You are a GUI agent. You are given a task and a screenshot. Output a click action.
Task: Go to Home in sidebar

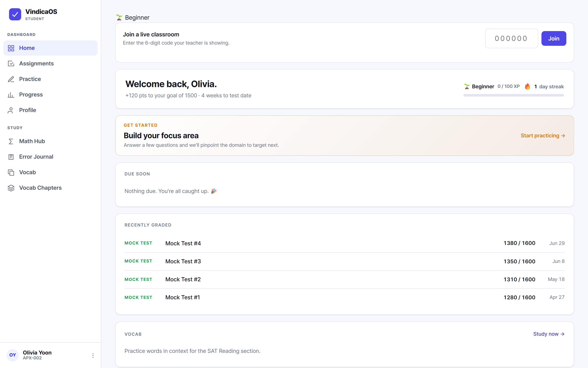point(50,48)
